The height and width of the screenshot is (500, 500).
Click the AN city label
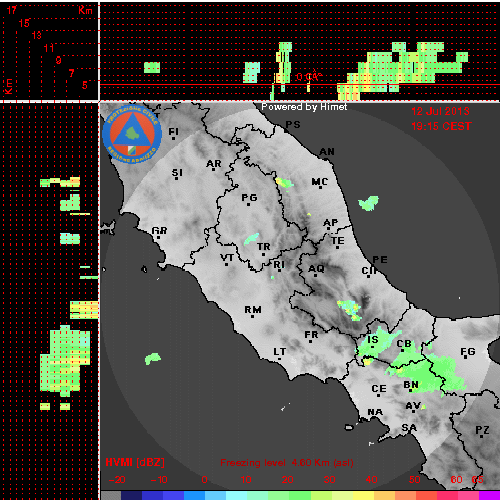(327, 152)
